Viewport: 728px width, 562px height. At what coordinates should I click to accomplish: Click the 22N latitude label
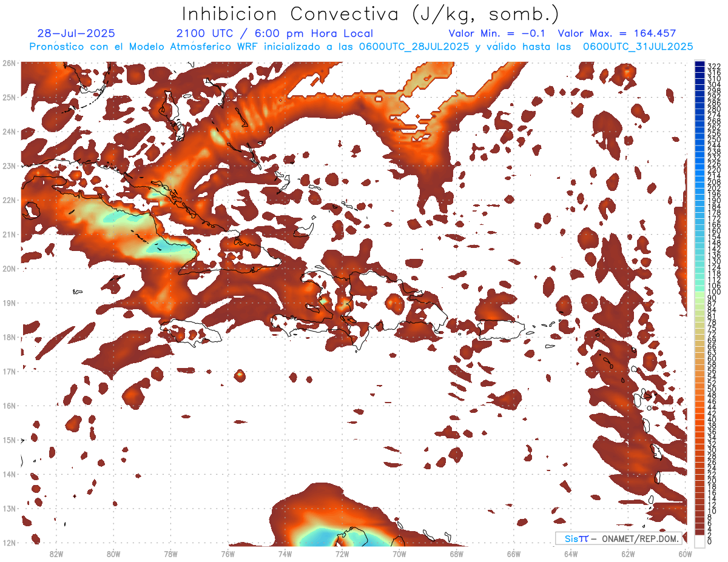(x=9, y=200)
